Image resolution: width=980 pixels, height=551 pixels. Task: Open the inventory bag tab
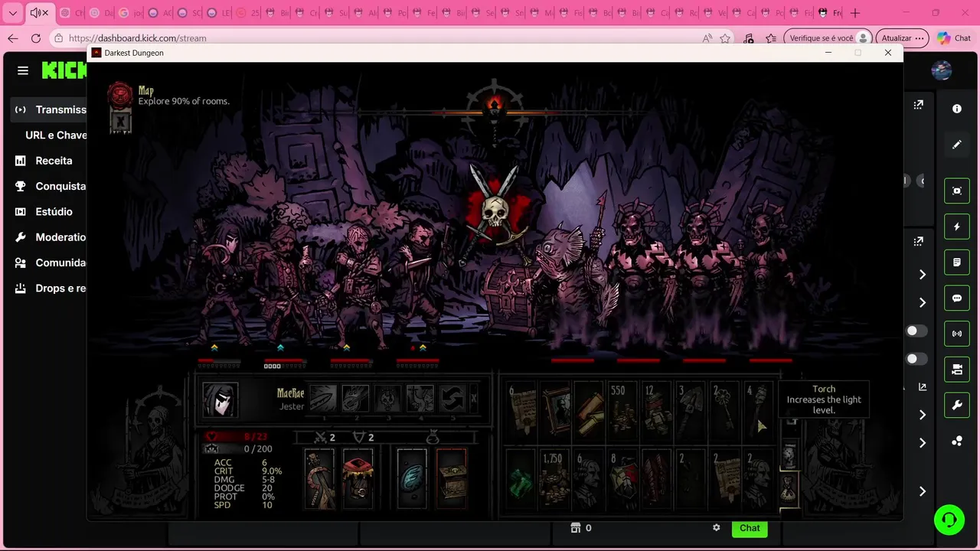click(x=789, y=488)
